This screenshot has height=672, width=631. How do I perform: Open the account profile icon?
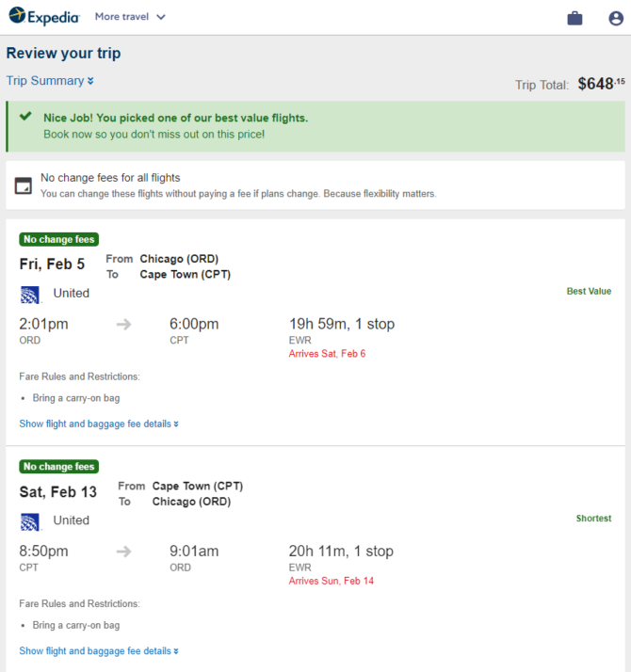pos(616,18)
